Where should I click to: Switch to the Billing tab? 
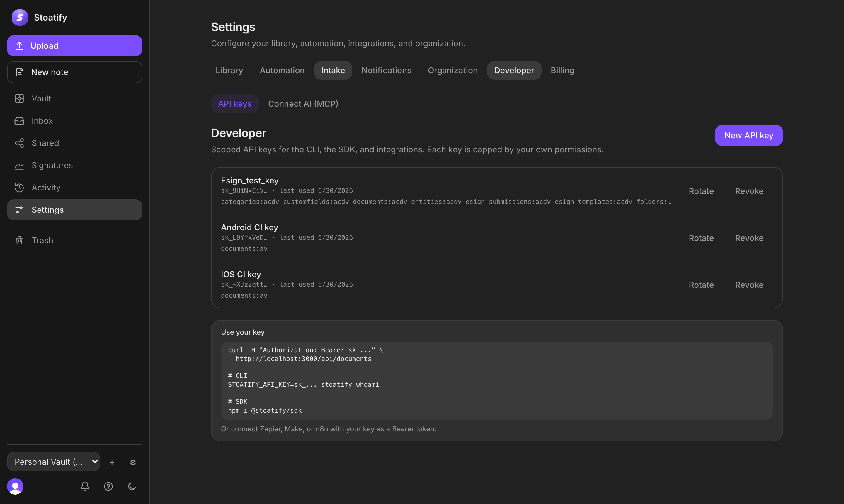coord(562,70)
